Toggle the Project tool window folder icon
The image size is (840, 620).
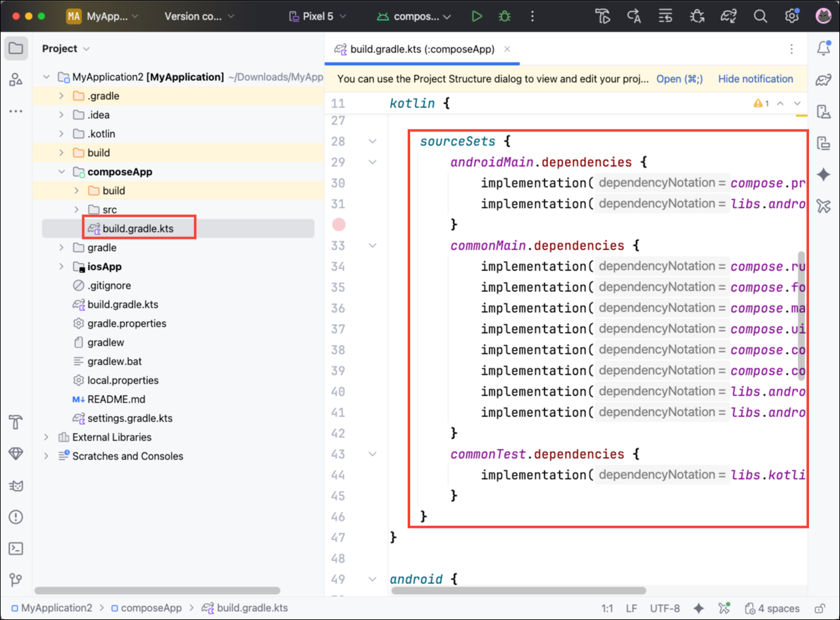click(16, 49)
